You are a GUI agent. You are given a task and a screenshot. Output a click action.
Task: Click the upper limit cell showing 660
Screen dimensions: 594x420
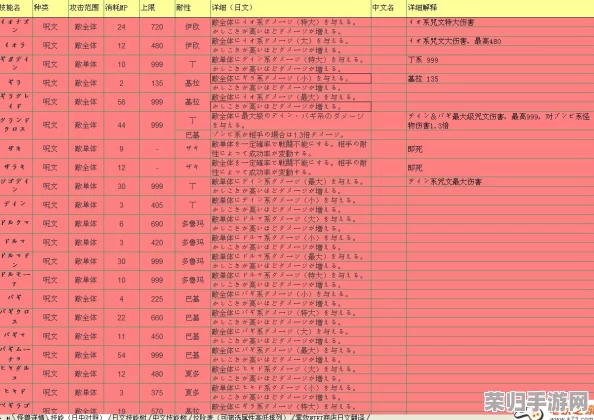[x=157, y=317]
